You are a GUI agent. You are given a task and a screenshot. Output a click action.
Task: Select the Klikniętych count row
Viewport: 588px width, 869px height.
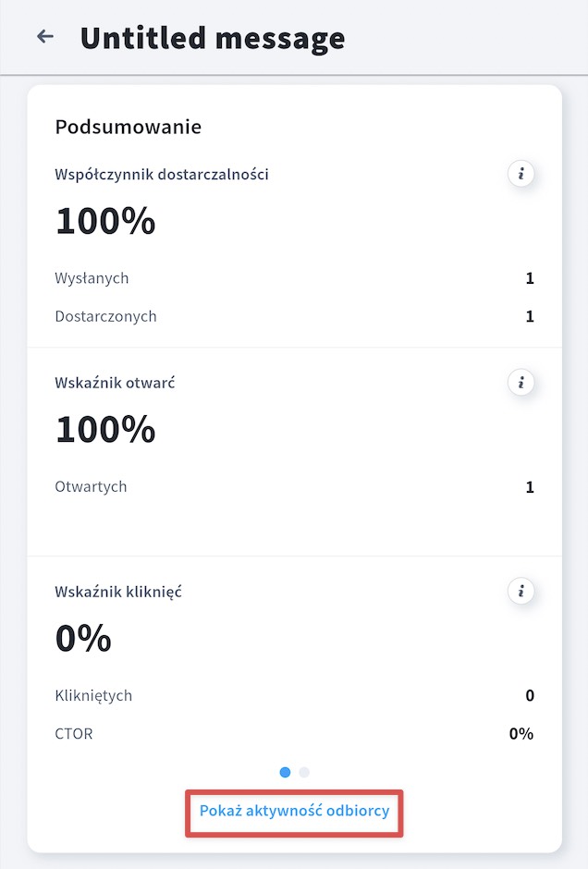294,695
